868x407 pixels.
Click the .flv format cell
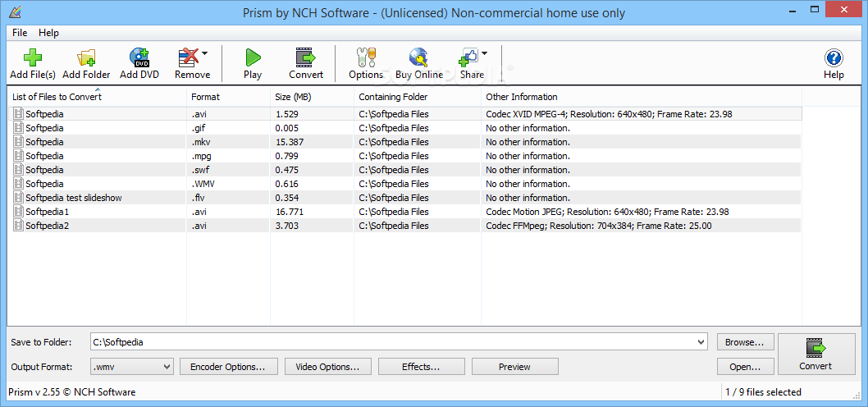pyautogui.click(x=199, y=198)
